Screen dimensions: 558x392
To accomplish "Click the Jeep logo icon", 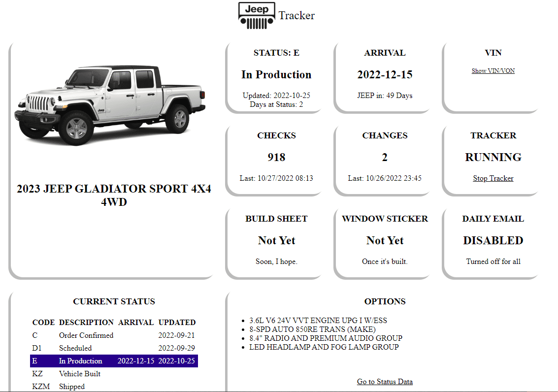I will tap(257, 16).
